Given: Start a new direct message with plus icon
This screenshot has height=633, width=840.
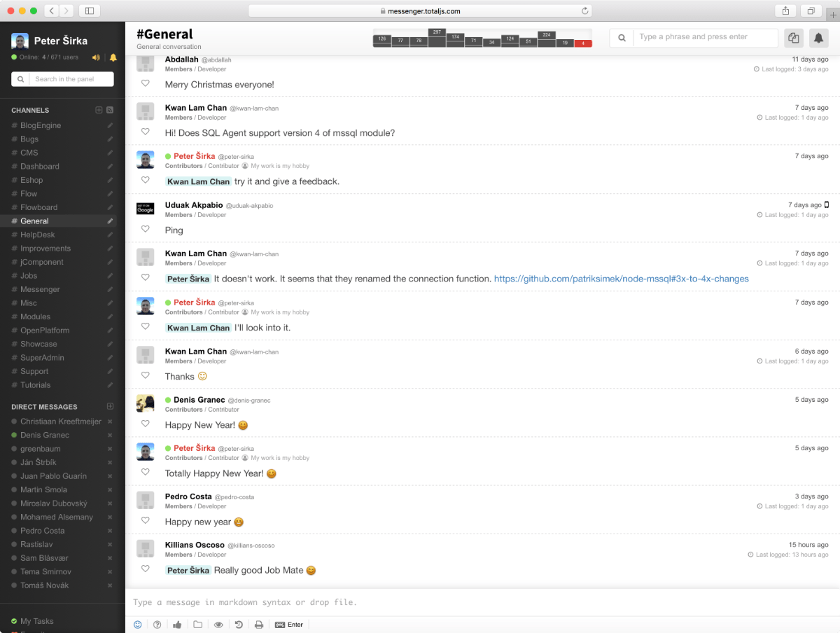Looking at the screenshot, I should [110, 406].
